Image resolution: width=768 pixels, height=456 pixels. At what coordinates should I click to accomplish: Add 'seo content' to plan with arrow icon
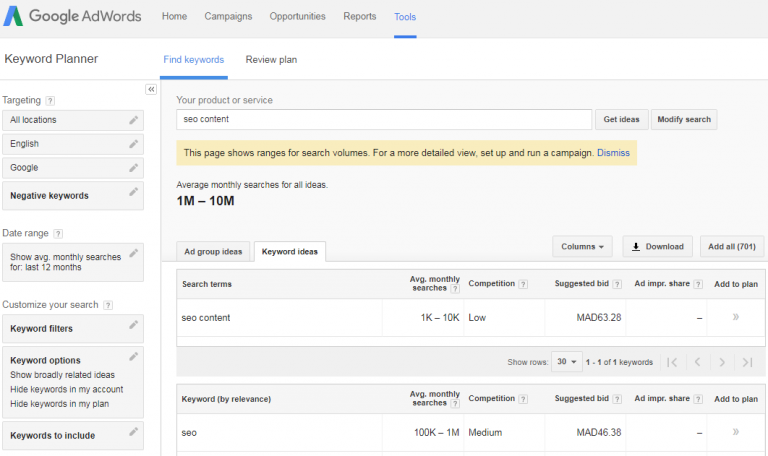click(x=736, y=317)
